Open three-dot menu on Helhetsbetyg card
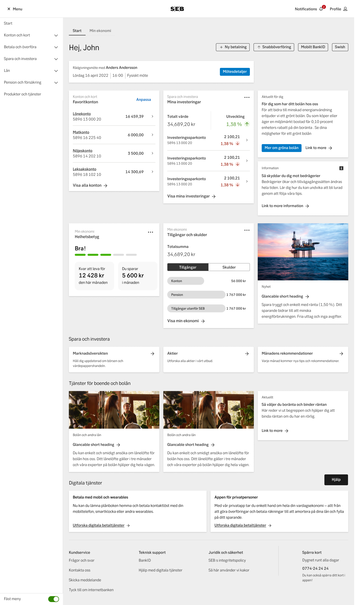 pos(150,232)
